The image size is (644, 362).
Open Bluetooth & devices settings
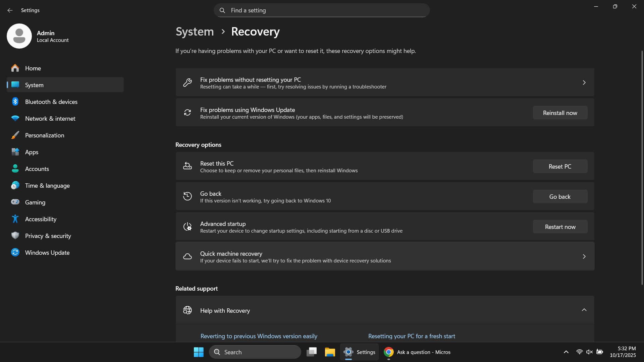point(51,102)
